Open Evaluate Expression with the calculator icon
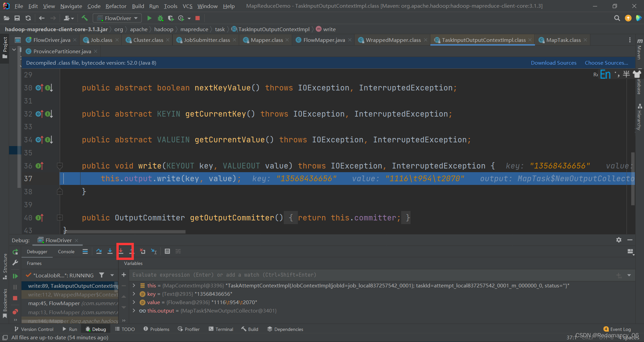Viewport: 644px width, 342px height. [167, 251]
